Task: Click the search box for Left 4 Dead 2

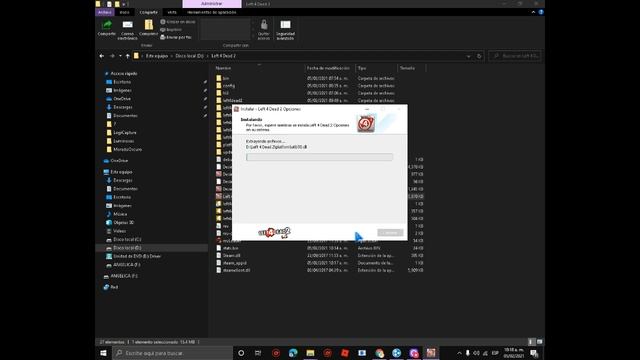Action: [515, 56]
